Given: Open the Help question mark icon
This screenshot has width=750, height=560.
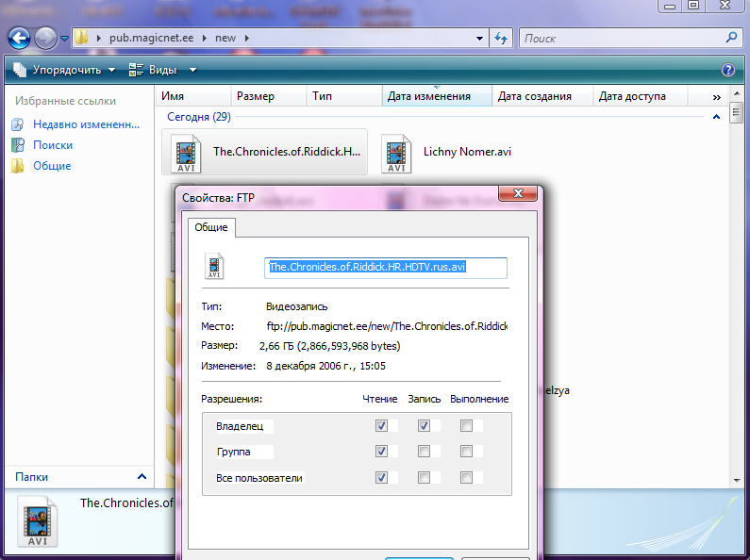Looking at the screenshot, I should (x=727, y=70).
